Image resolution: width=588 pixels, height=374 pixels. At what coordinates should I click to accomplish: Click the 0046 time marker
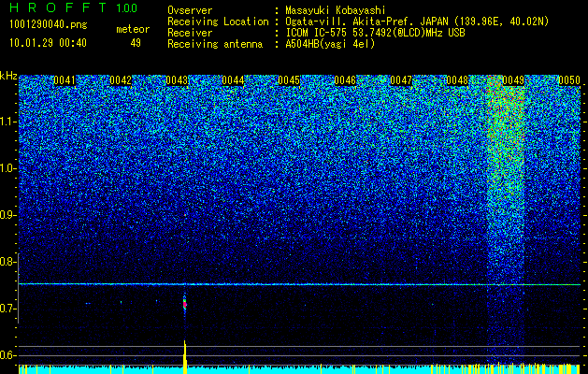(x=345, y=80)
